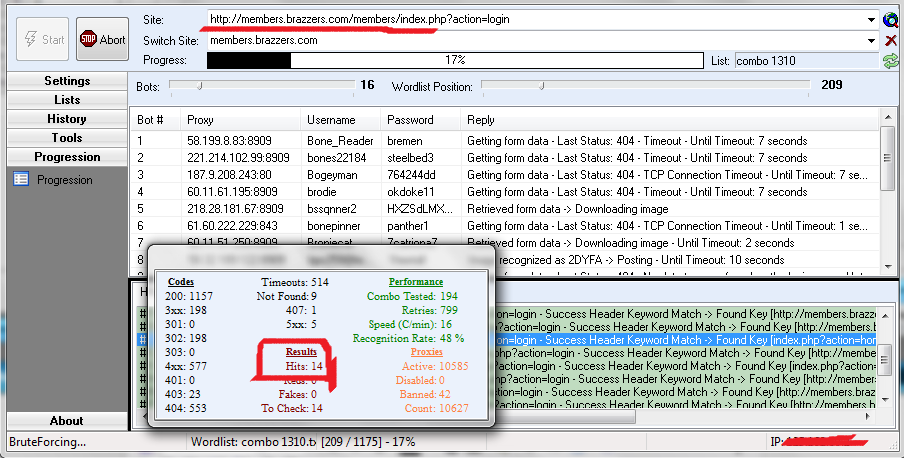Click the Bots slider handle
Screen dimensions: 904x458
coord(199,86)
